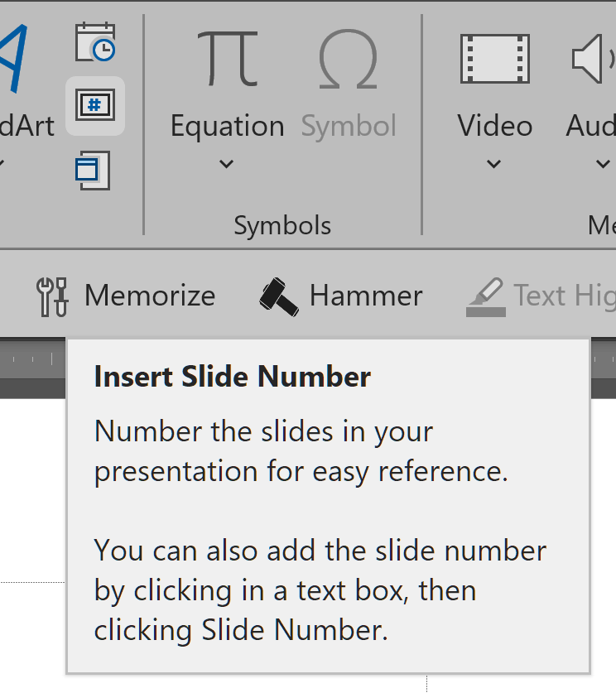
Task: Click the Insert Slide Number icon
Action: pyautogui.click(x=95, y=106)
